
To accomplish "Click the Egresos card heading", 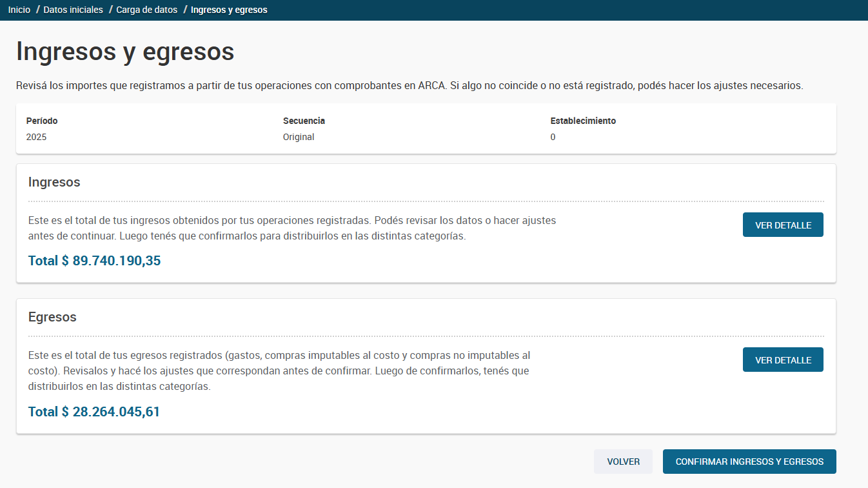I will coord(52,317).
